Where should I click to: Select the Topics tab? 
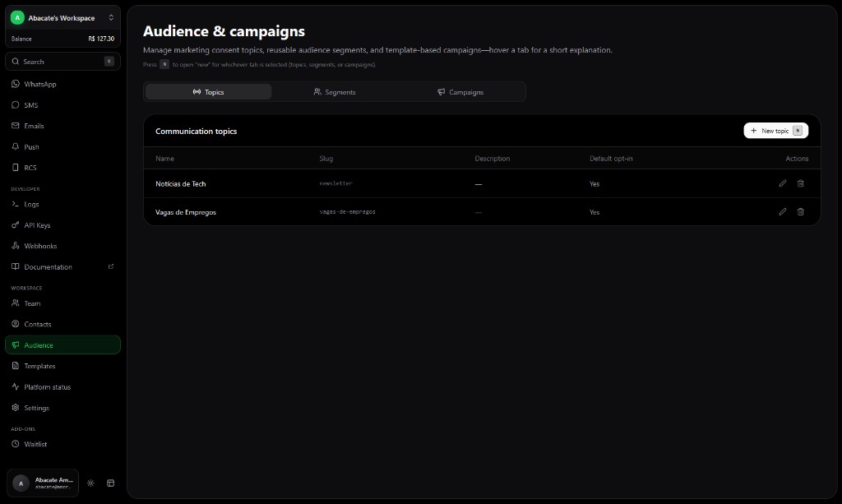(x=208, y=92)
